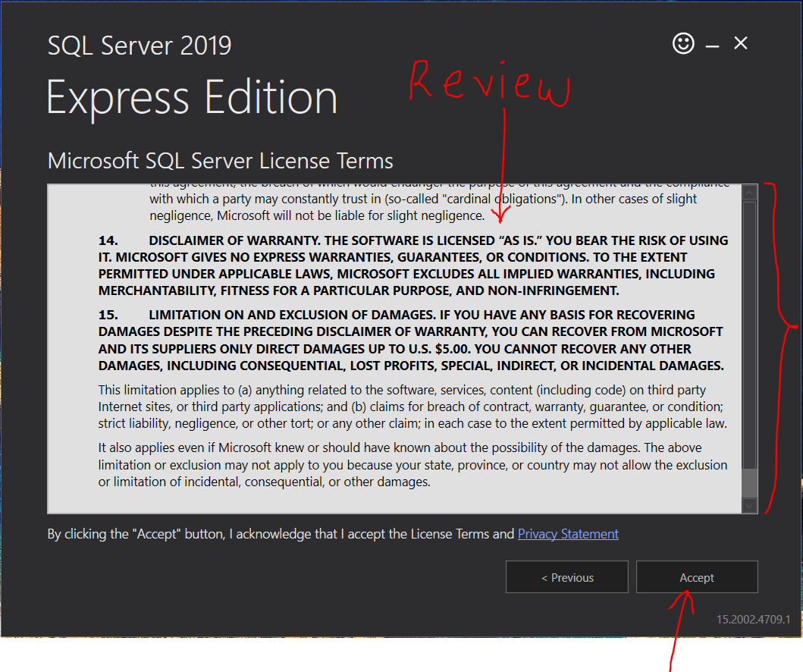Click the license scrollbar down arrow
The width and height of the screenshot is (803, 672).
click(749, 506)
